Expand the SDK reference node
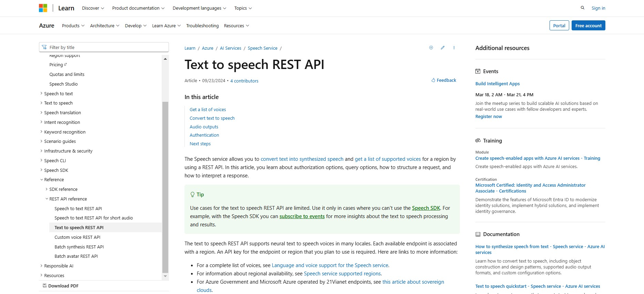 pos(47,189)
